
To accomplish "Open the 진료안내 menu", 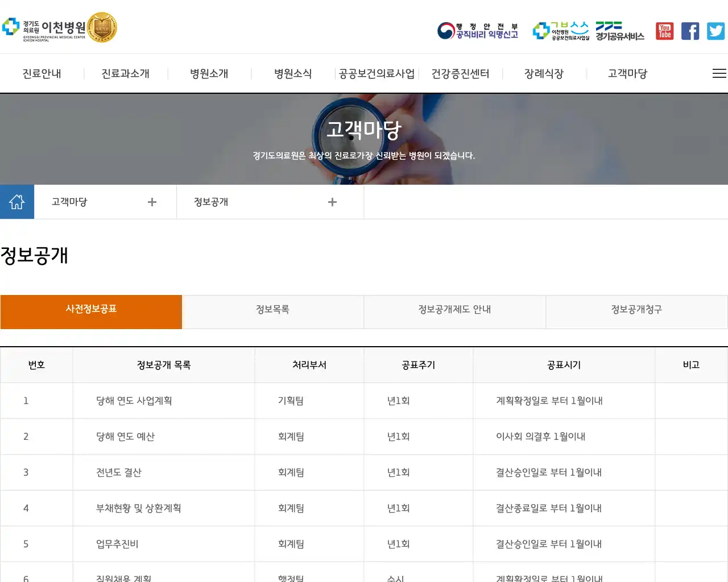I will click(x=42, y=73).
